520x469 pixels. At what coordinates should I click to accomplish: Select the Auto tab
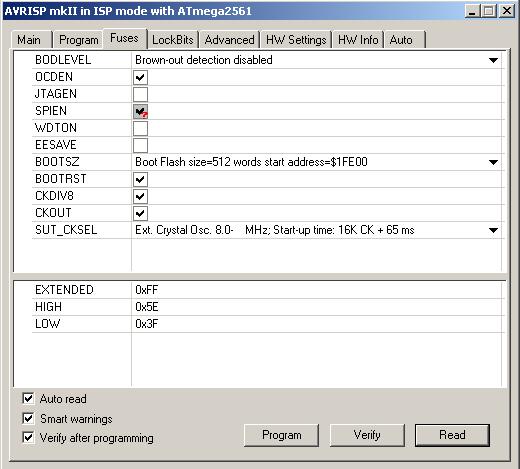[404, 40]
